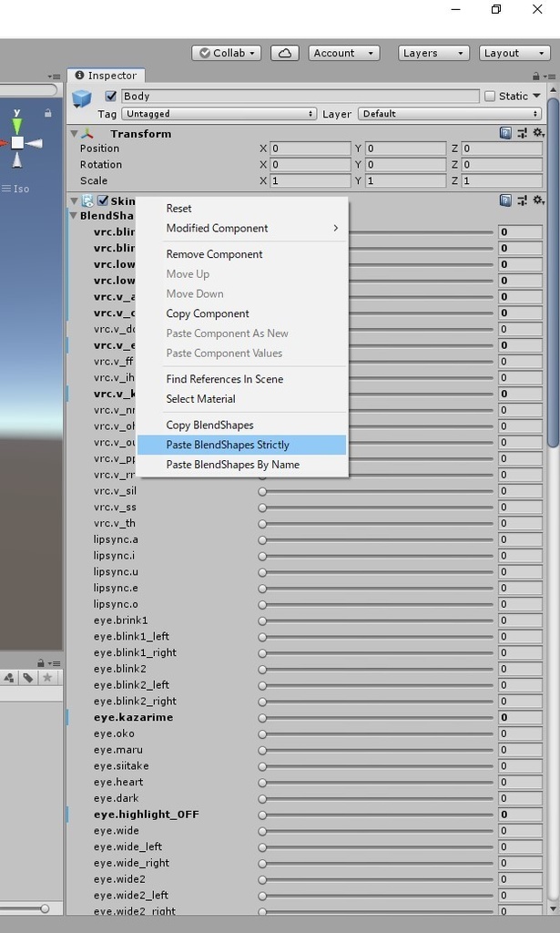Click the Scale Z input field
This screenshot has width=560, height=933.
click(x=502, y=180)
